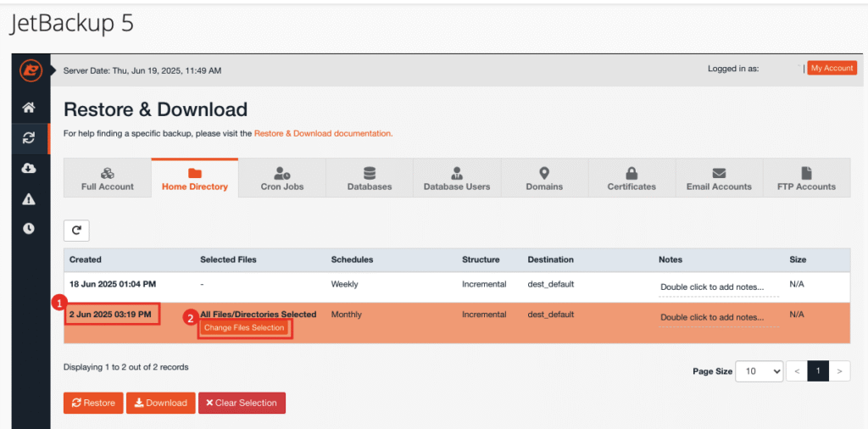
Task: Switch to the Email Accounts tab
Action: pos(719,178)
